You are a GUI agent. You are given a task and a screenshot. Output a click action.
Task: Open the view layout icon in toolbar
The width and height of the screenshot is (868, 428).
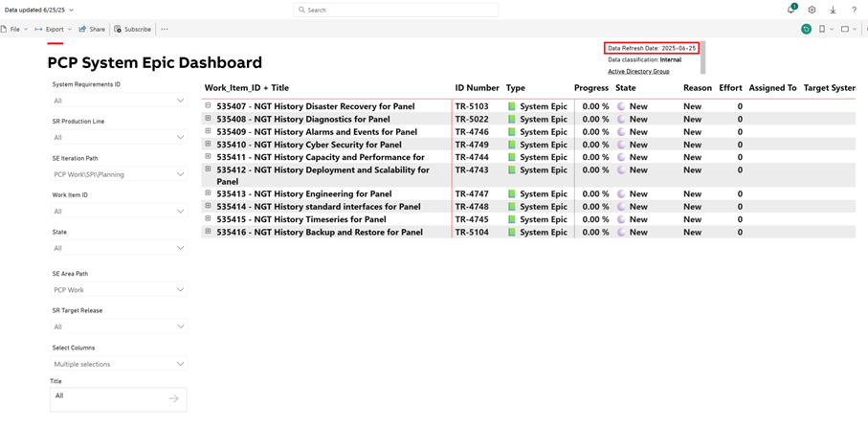(845, 30)
